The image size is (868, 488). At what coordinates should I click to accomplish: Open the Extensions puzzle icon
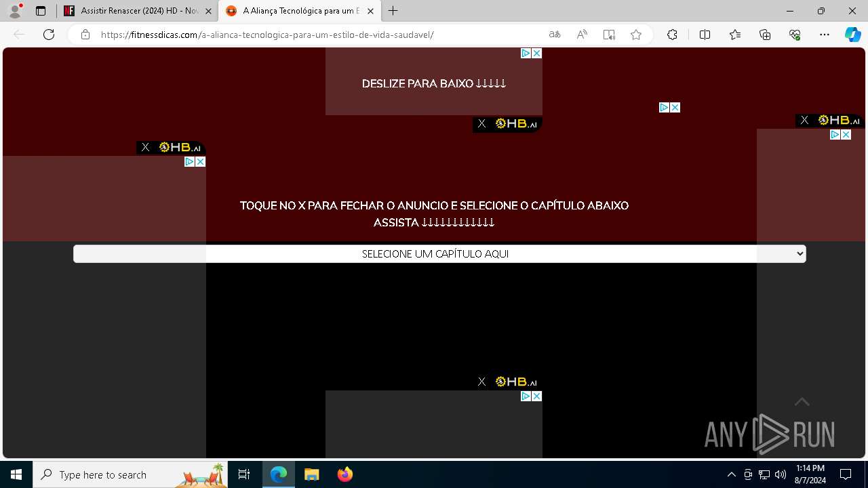672,35
